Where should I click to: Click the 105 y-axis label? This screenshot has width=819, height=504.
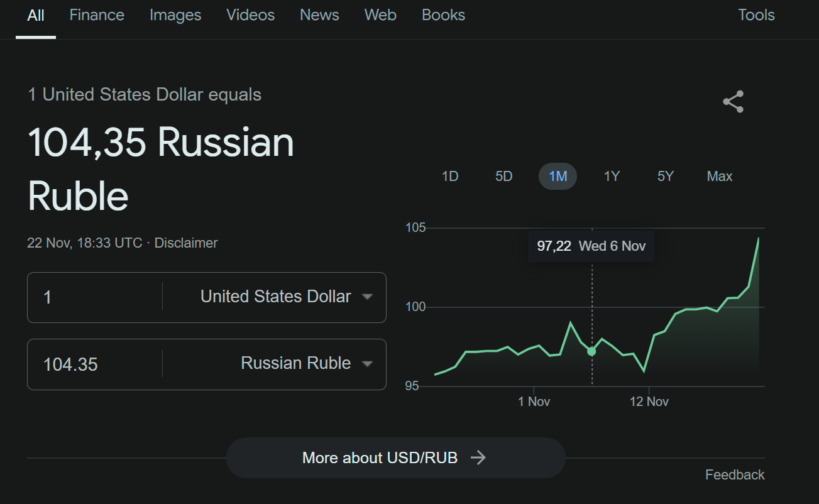point(415,228)
